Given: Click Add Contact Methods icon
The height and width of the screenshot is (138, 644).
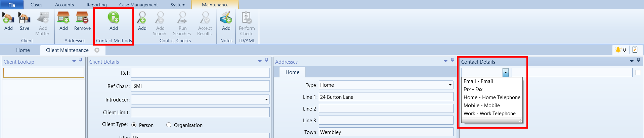Looking at the screenshot, I should point(114,17).
